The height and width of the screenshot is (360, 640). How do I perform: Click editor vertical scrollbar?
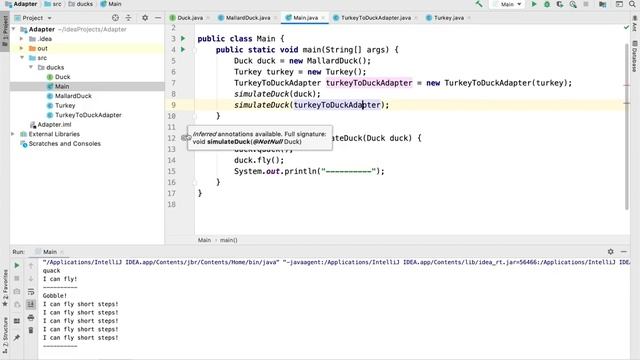point(627,127)
